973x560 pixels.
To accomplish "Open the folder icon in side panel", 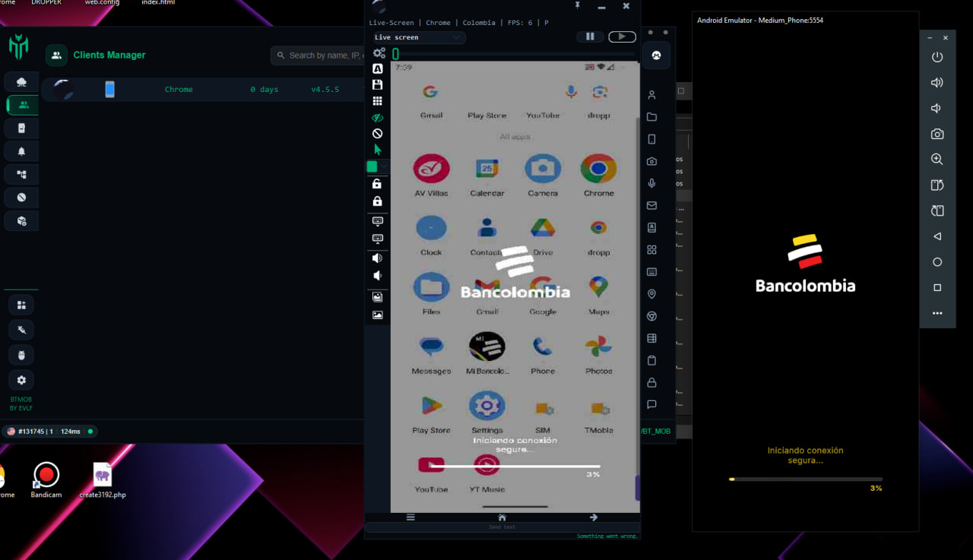I will 651,117.
